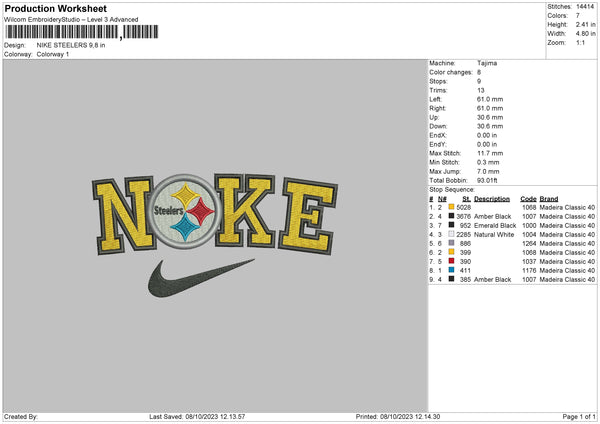Click the 'Page 1 of 1' footer text
The width and height of the screenshot is (600, 424).
[579, 416]
